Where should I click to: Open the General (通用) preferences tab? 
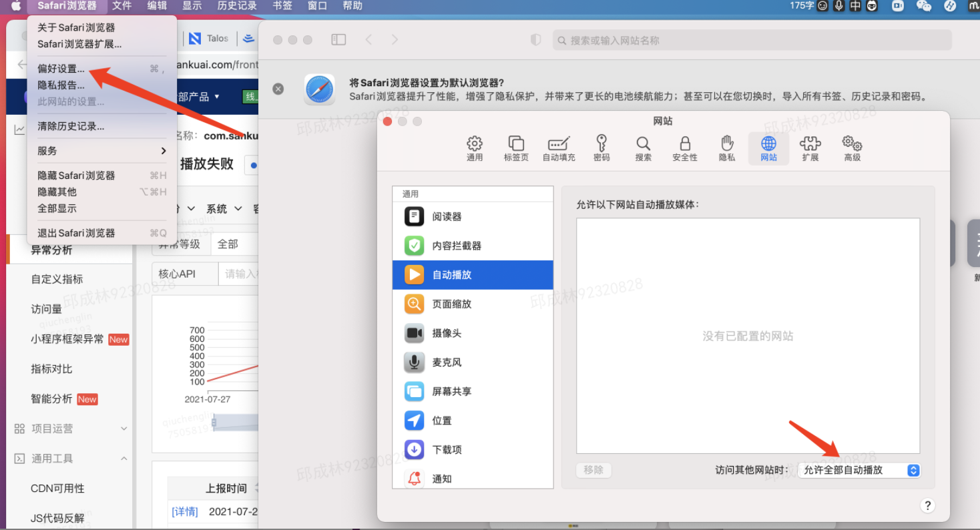point(475,148)
